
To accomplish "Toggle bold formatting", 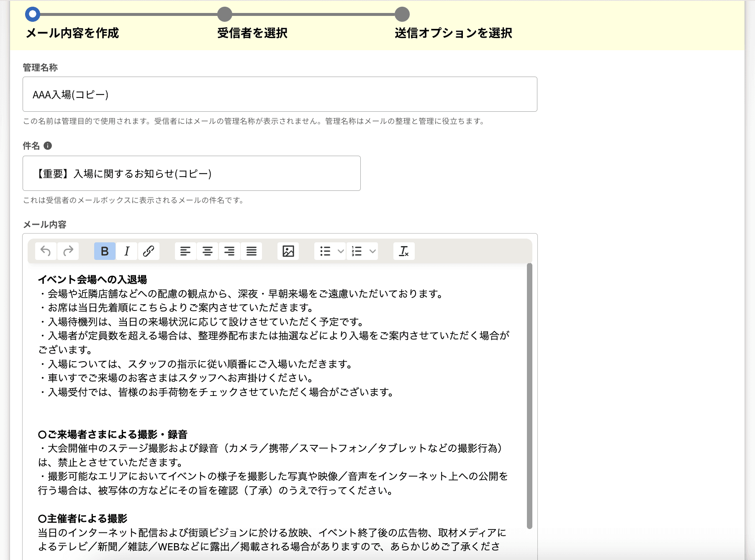I will coord(104,251).
